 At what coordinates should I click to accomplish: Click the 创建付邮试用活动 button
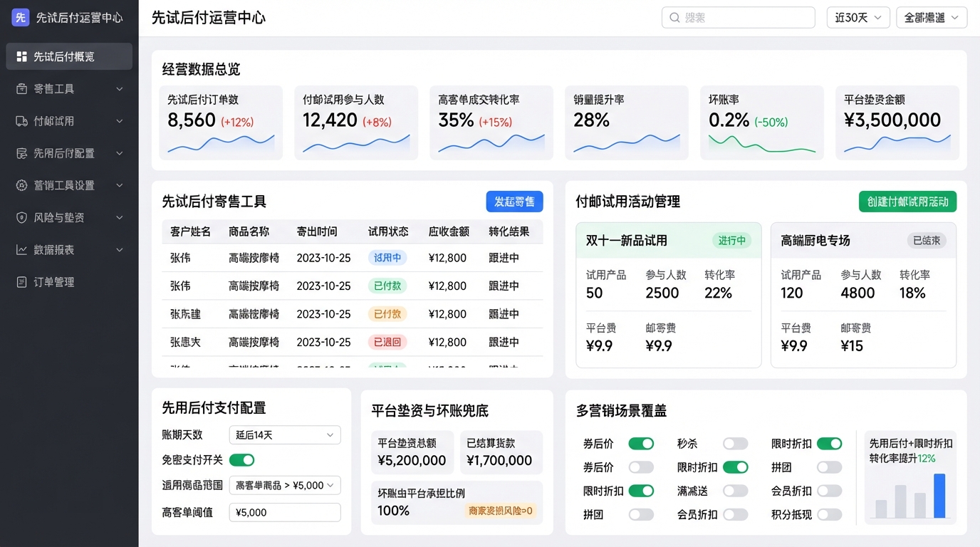(907, 202)
